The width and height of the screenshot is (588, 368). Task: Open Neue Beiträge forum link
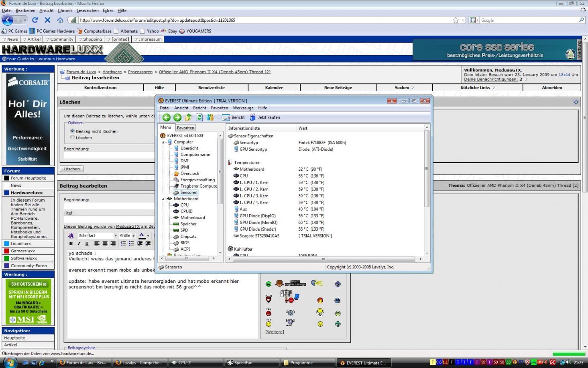click(338, 88)
